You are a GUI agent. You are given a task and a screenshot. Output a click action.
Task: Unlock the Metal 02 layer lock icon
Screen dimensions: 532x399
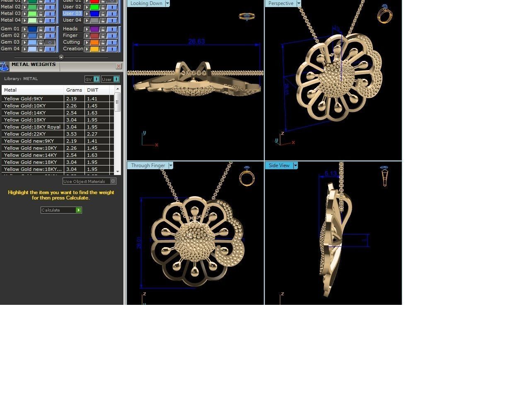tap(41, 7)
